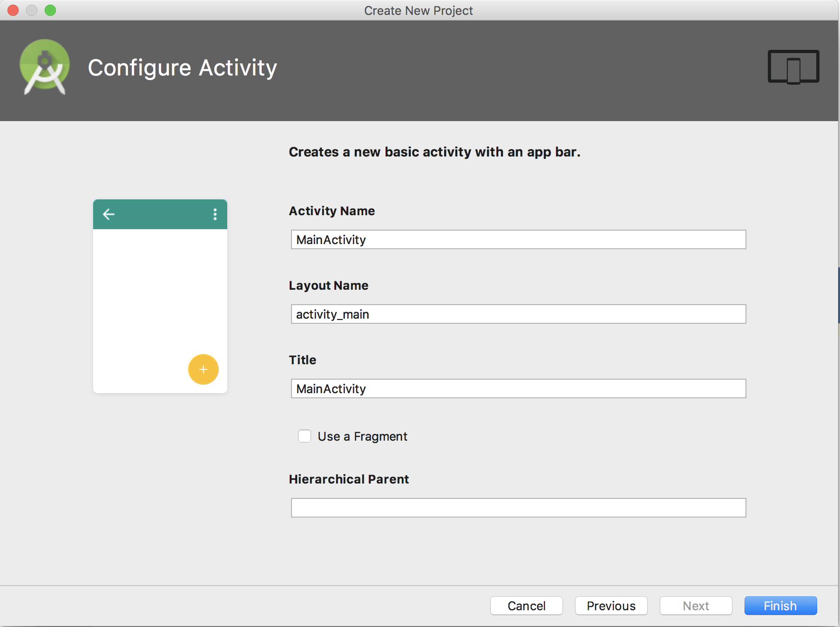Click the back arrow in activity preview
The height and width of the screenshot is (627, 840).
click(108, 214)
